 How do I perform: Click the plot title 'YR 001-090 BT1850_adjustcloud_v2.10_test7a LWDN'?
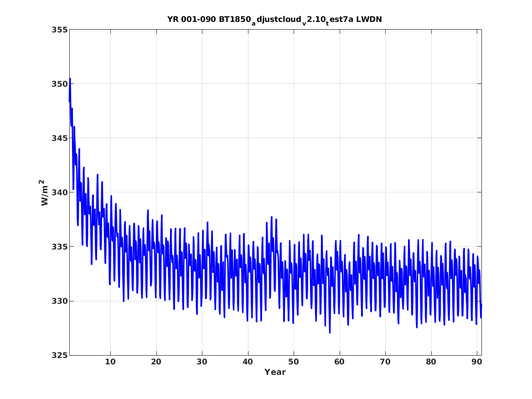coord(274,20)
